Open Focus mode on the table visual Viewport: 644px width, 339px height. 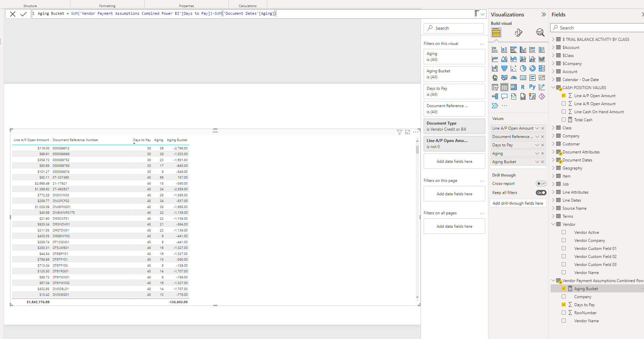pyautogui.click(x=408, y=132)
